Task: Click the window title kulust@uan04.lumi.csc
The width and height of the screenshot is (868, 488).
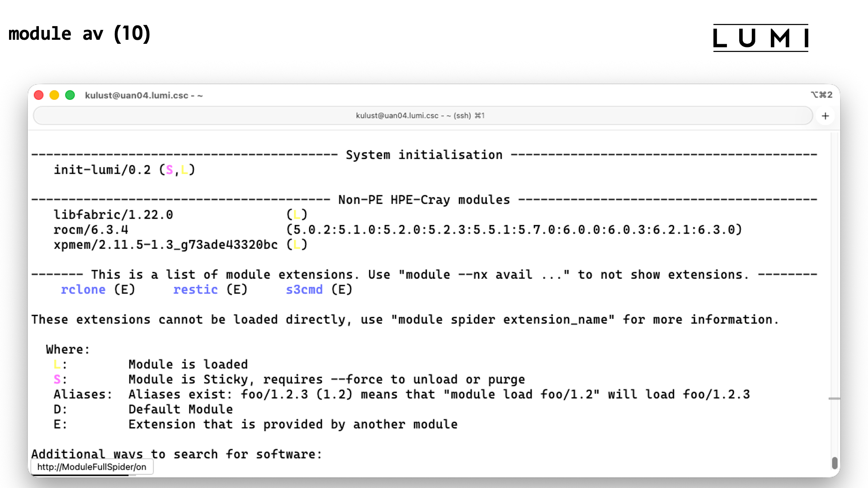Action: click(x=144, y=95)
